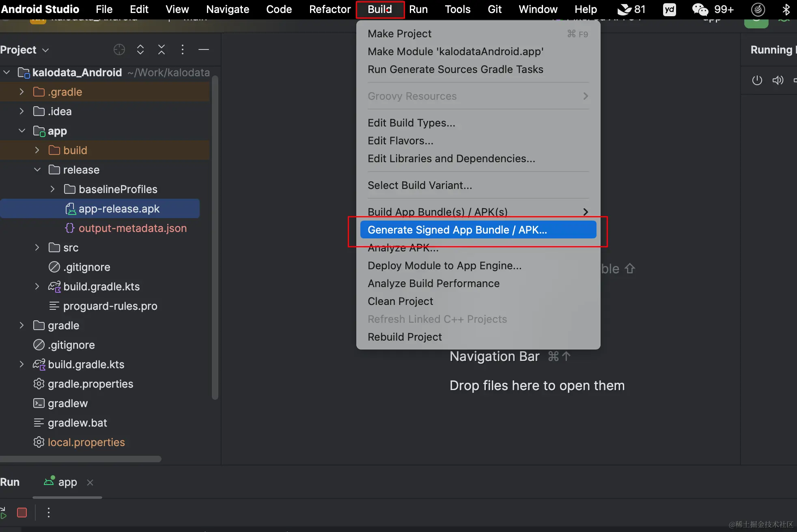Image resolution: width=797 pixels, height=532 pixels.
Task: Open the Project panel options kebab menu
Action: click(183, 49)
